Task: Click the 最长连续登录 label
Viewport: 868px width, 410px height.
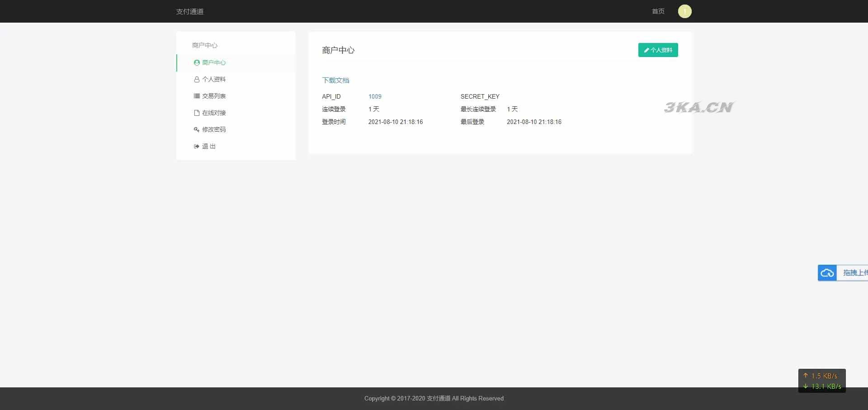Action: tap(478, 109)
